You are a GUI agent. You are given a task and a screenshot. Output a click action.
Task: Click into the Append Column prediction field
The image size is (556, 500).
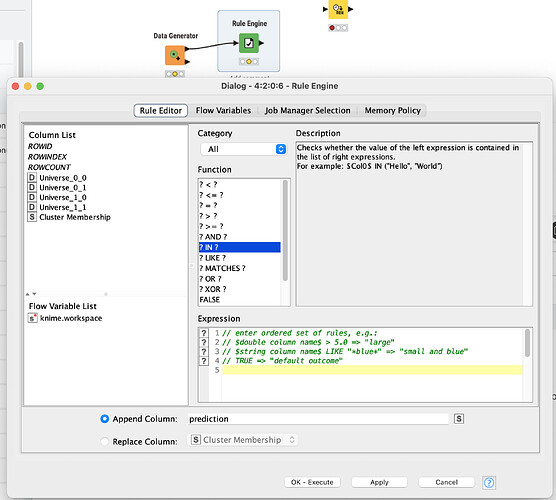(318, 419)
